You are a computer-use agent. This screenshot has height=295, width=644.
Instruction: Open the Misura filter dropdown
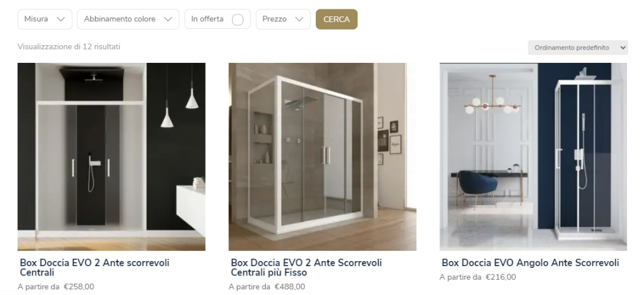tap(45, 19)
